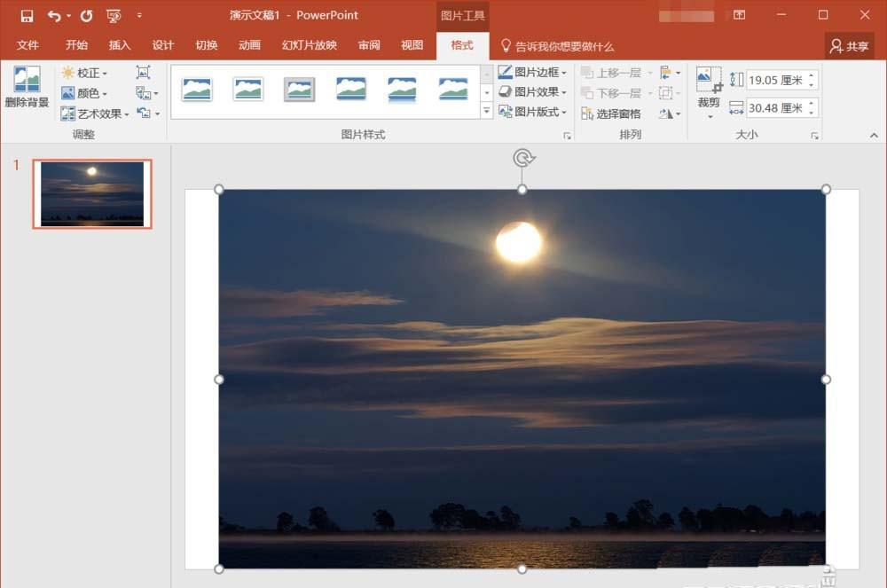The width and height of the screenshot is (887, 588).
Task: Click the rotation handle above the picture
Action: (x=523, y=158)
